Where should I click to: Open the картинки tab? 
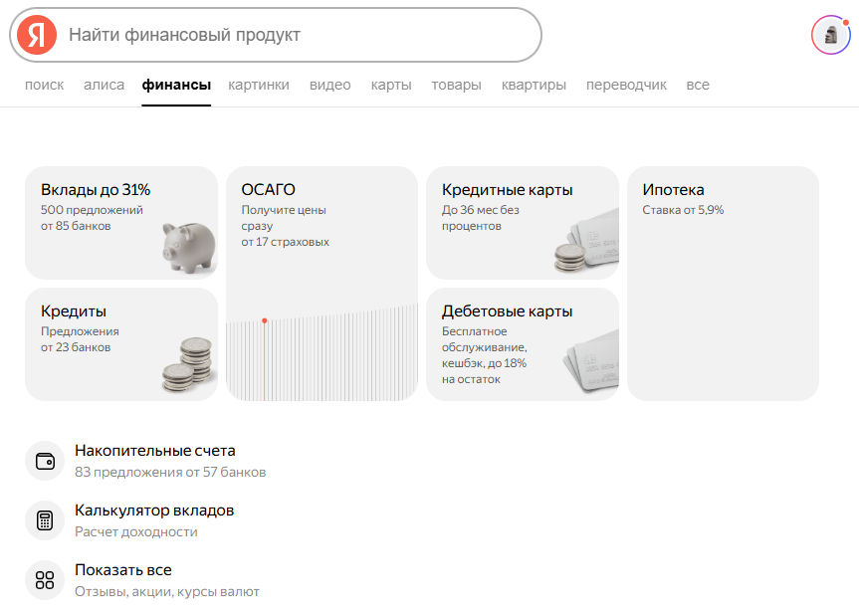tap(259, 85)
